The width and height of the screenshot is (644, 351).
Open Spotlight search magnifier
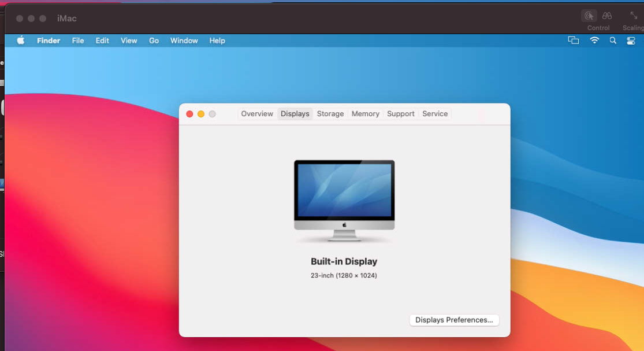click(x=613, y=40)
